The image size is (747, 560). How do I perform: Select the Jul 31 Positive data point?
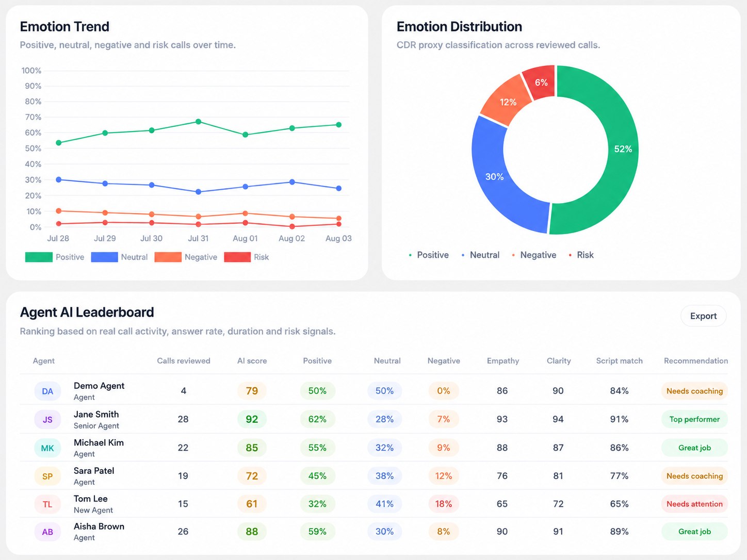tap(198, 122)
